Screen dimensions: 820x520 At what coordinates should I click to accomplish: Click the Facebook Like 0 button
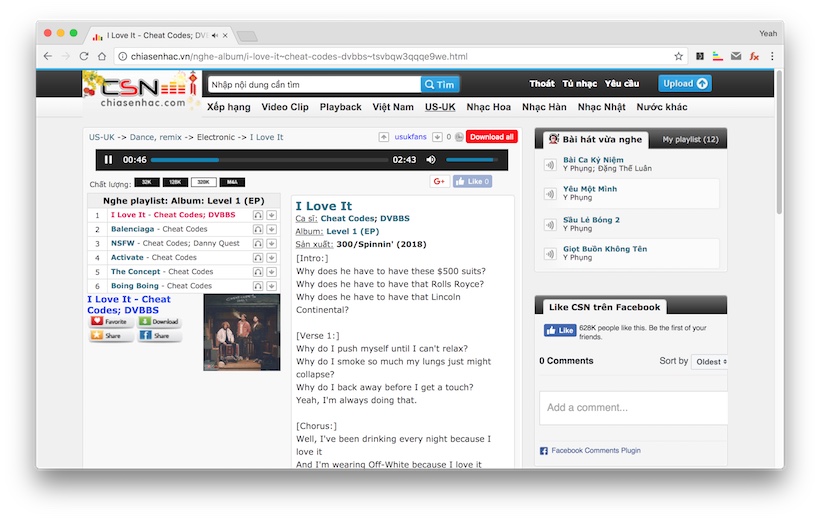point(472,182)
